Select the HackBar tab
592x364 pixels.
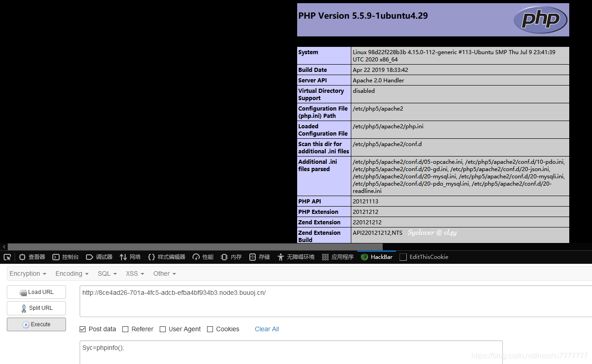(x=377, y=257)
